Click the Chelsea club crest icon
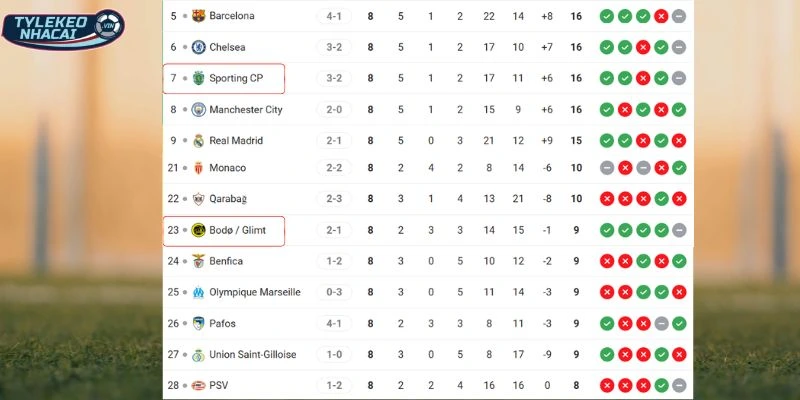Viewport: 800px width, 400px height. tap(198, 47)
